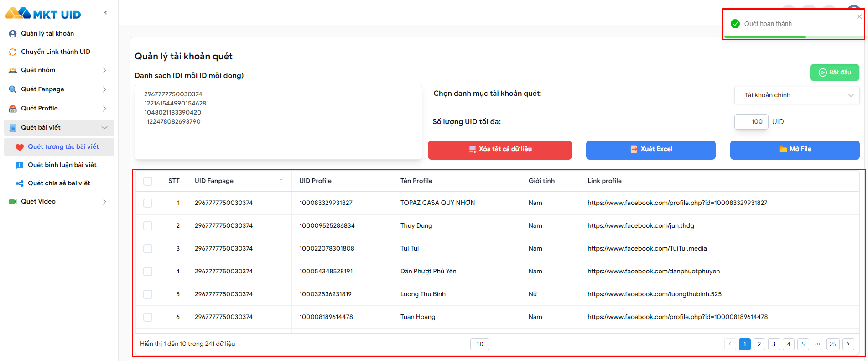Click the Quét Video camera icon

coord(13,201)
